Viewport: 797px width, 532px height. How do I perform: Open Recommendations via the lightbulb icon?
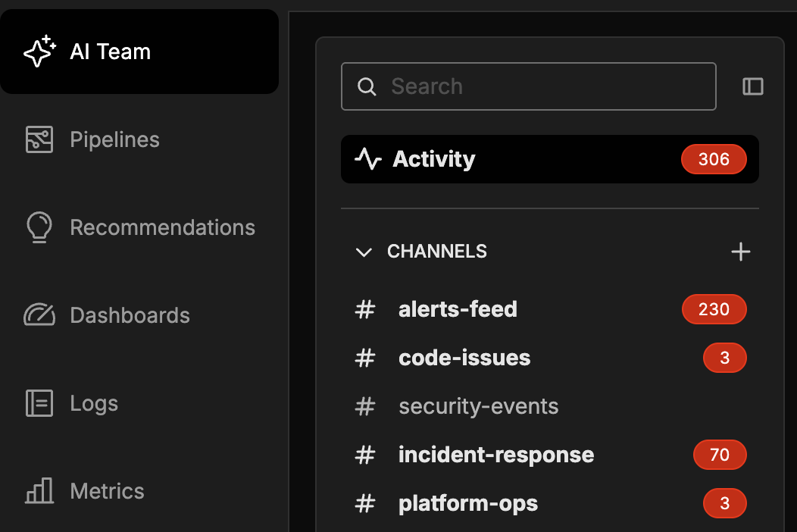tap(39, 227)
